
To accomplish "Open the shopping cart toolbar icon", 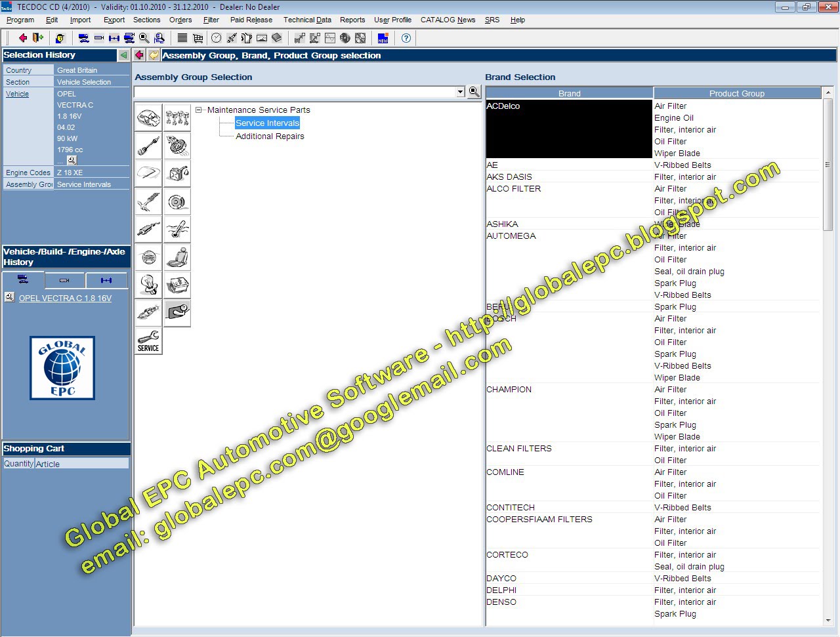I will (198, 38).
